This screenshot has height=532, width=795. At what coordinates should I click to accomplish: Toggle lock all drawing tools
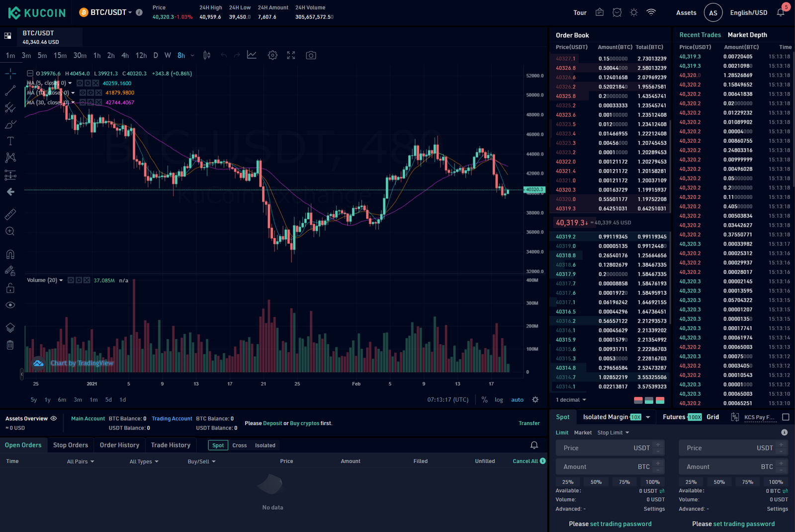[x=10, y=288]
